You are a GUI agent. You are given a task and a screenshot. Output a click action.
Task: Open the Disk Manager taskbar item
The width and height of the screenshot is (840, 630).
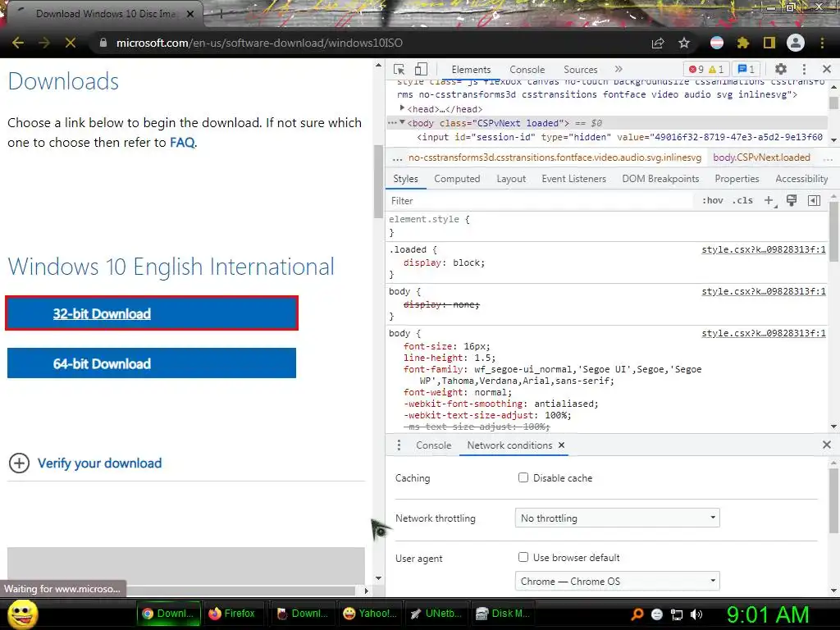click(503, 614)
